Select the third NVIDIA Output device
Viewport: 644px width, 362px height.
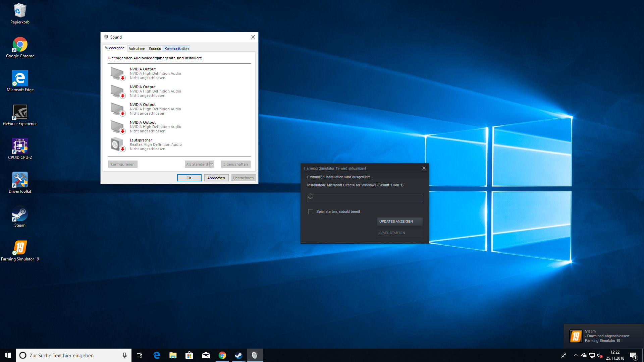pos(179,109)
